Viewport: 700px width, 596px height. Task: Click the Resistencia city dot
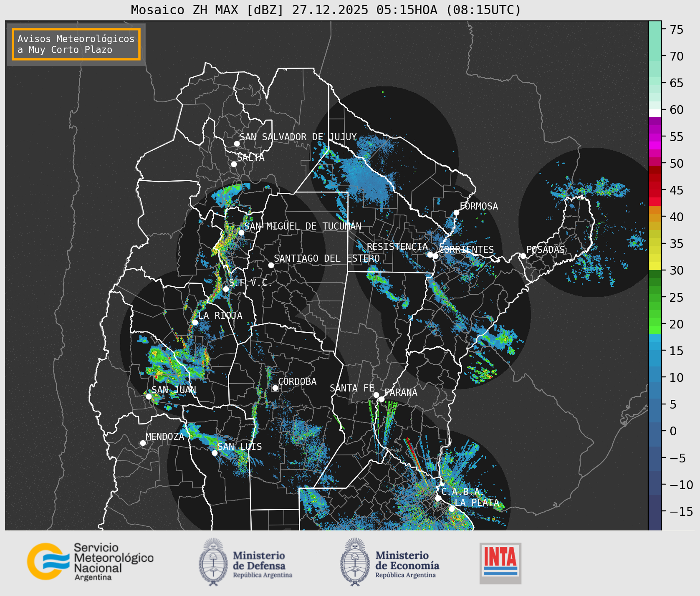click(430, 255)
